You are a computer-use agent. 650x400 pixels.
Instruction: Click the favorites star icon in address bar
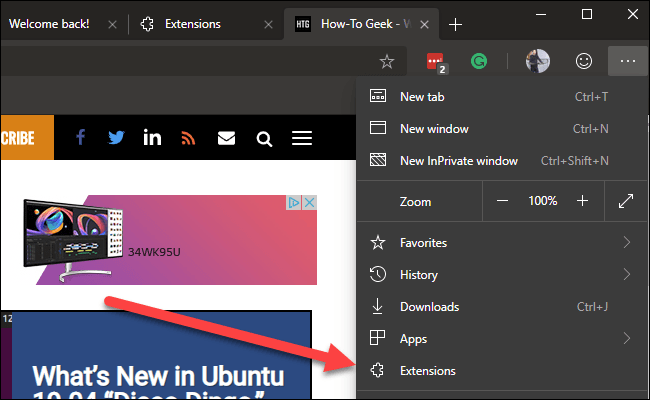pos(387,61)
